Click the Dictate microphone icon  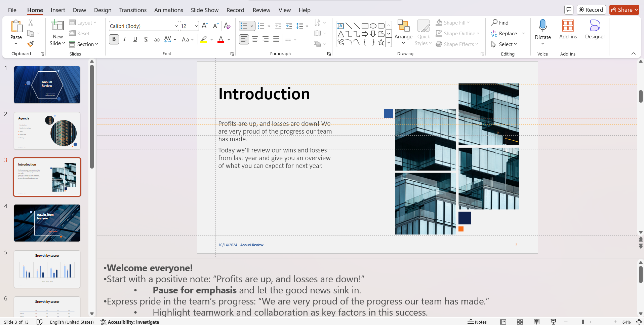point(542,26)
